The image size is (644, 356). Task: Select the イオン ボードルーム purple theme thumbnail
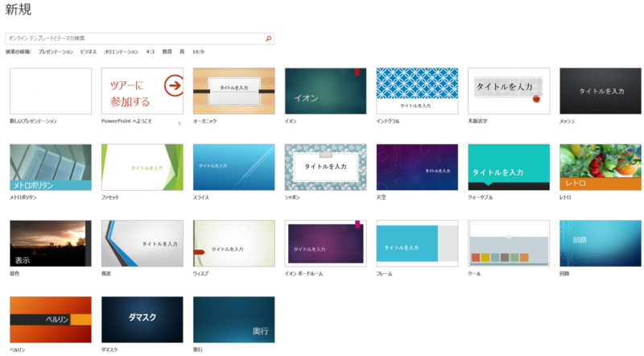[x=325, y=243]
